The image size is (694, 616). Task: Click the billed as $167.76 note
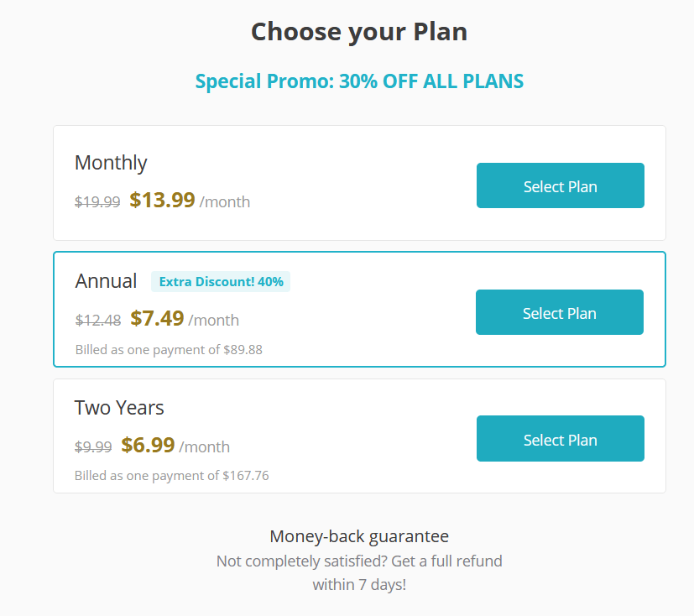pyautogui.click(x=172, y=476)
